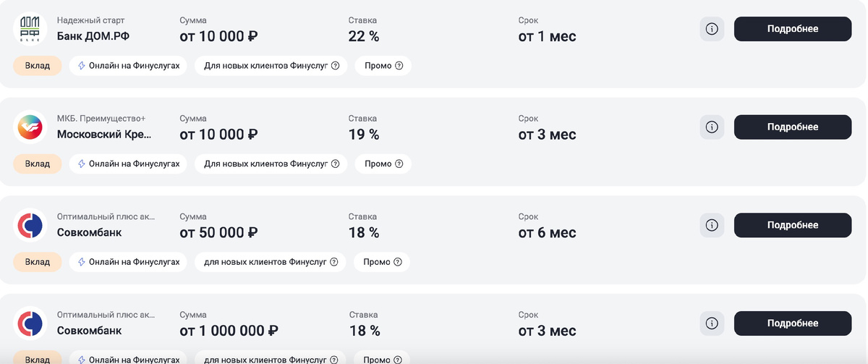Screen dimensions: 868x364
Task: Select the Вклад tag in the Банк ДОМ.РФ card
Action: click(x=38, y=66)
